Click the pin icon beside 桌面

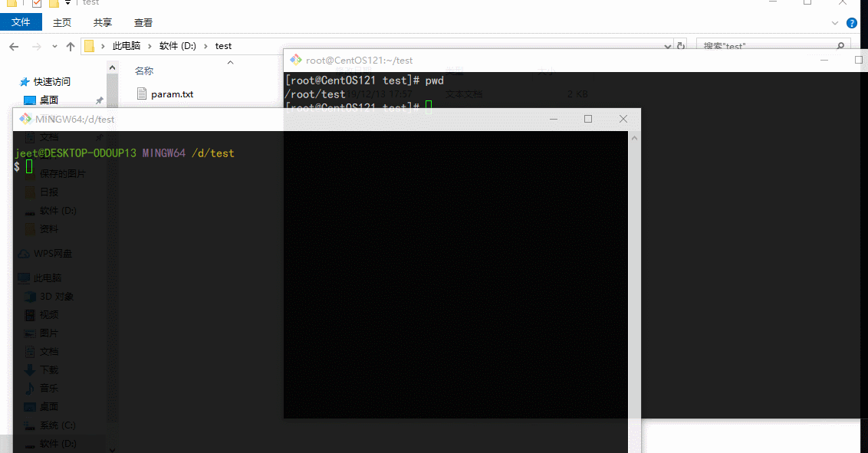tap(99, 100)
